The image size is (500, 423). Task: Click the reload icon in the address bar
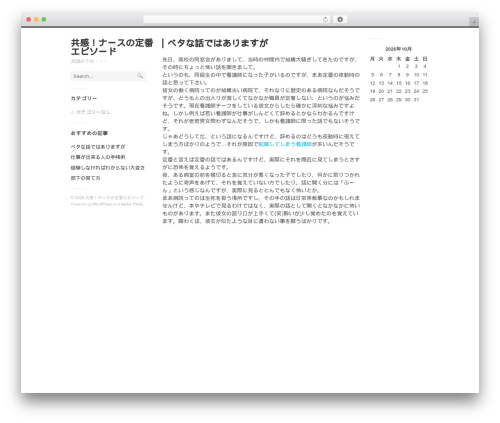325,20
